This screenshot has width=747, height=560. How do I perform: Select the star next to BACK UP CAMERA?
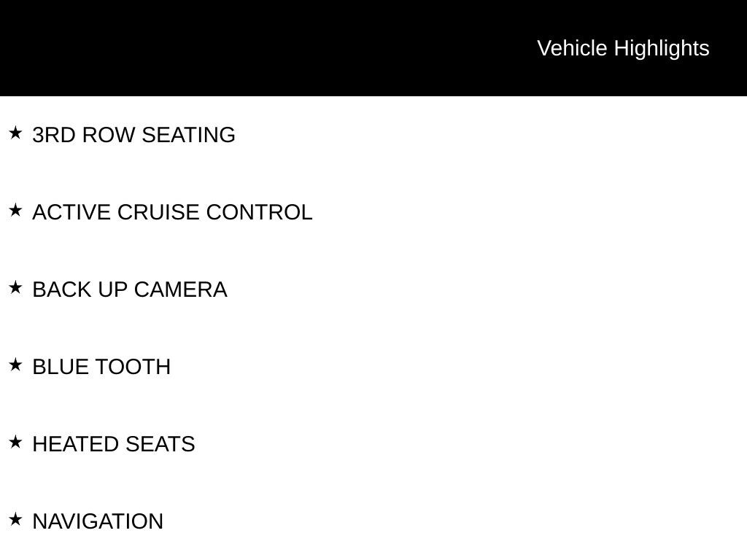[x=15, y=287]
